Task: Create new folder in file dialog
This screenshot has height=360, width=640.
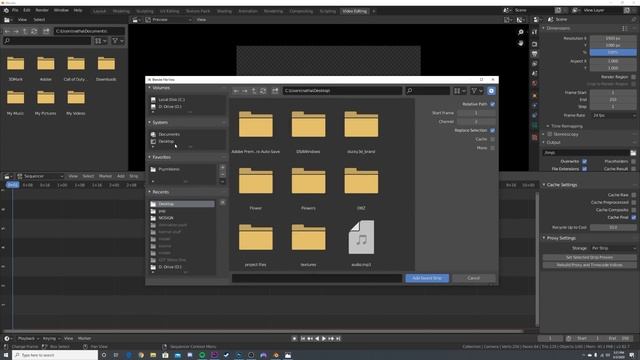Action: pyautogui.click(x=275, y=91)
